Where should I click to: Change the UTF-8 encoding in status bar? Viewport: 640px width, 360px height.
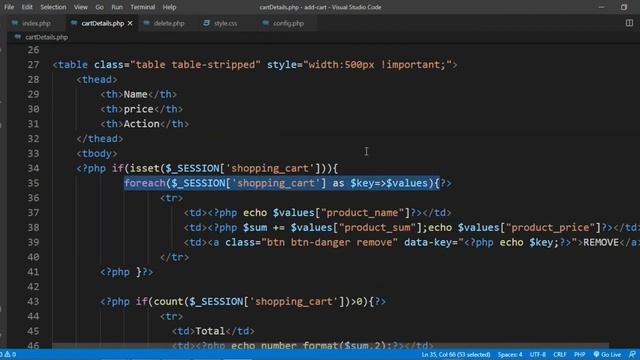tap(538, 354)
